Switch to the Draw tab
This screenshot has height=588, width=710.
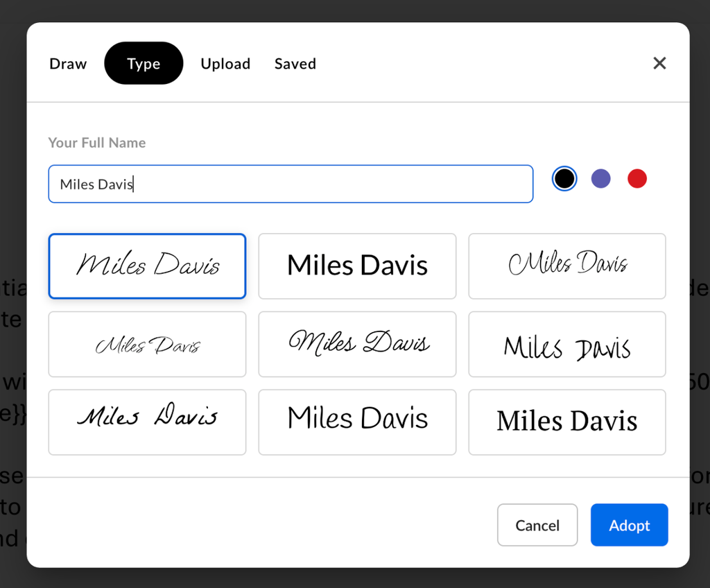click(68, 64)
